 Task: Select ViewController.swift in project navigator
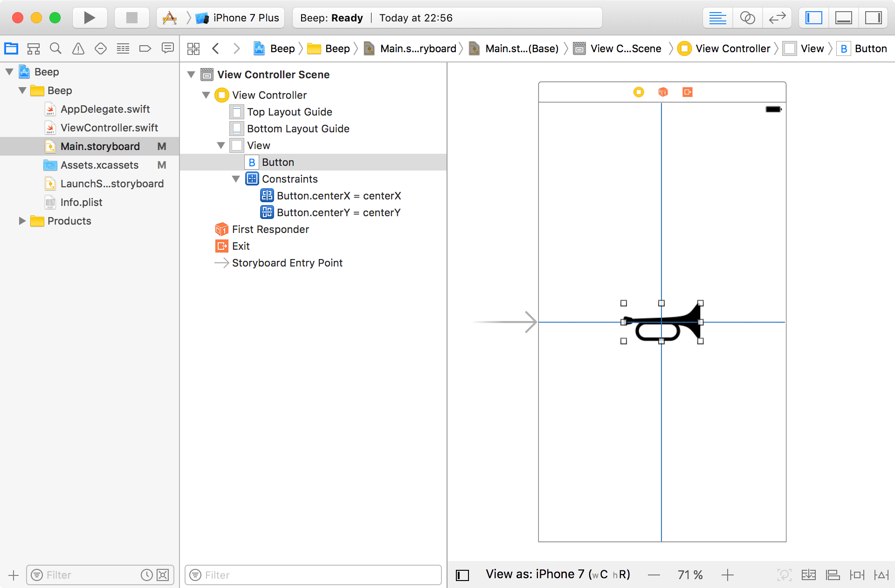[109, 128]
